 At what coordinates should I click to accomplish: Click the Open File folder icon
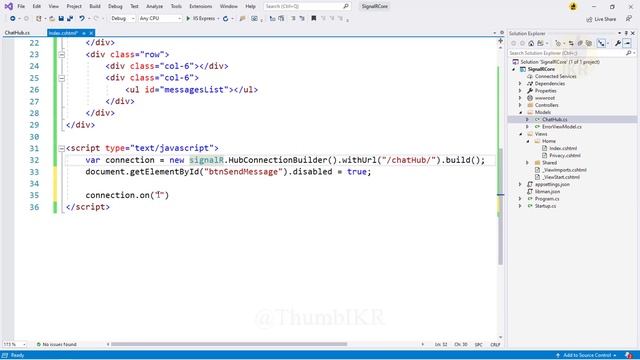click(52, 18)
